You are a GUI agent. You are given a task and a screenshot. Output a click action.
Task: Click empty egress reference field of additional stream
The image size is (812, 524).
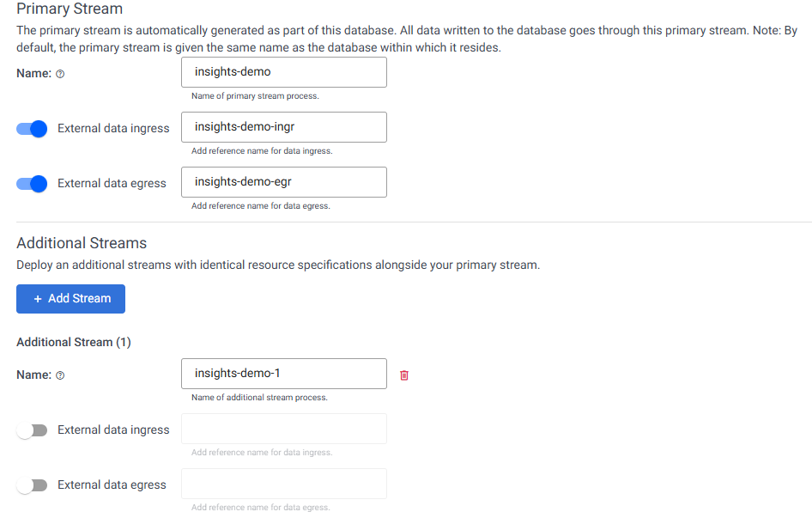click(x=284, y=484)
